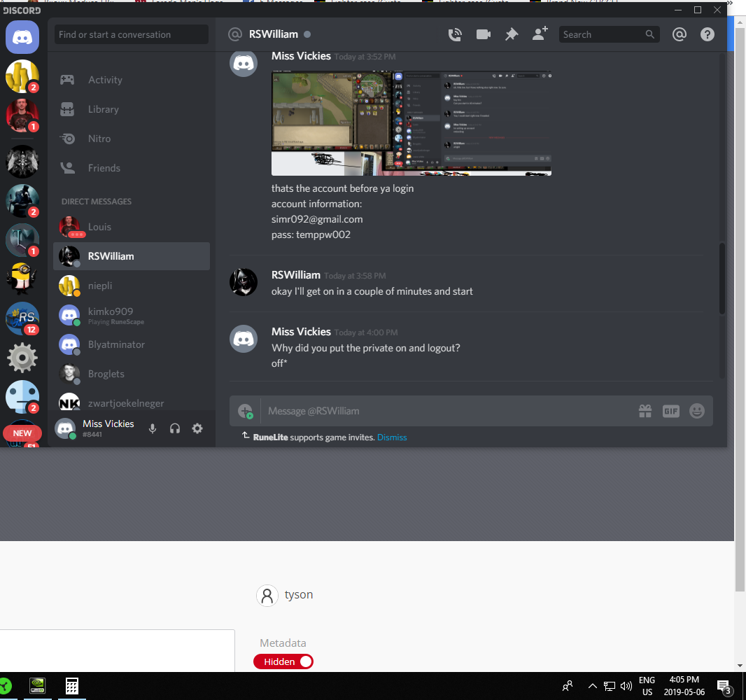The width and height of the screenshot is (746, 700).
Task: Toggle the Hidden metadata switch
Action: tap(283, 661)
